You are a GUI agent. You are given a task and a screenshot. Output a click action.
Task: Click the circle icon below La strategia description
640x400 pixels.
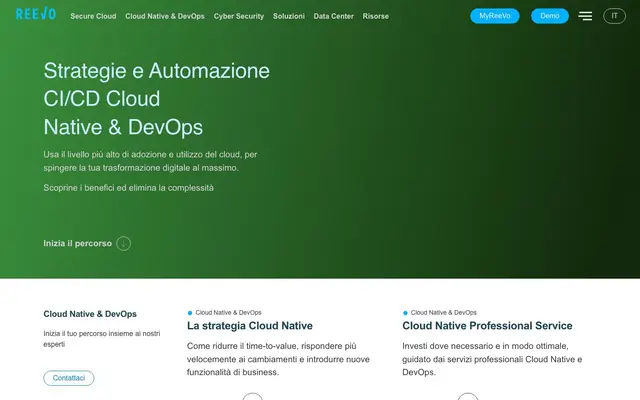(253, 397)
